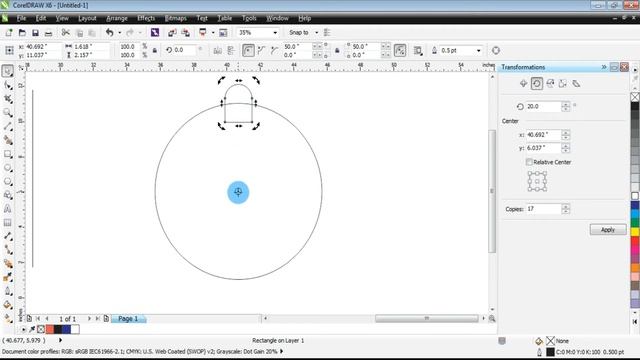Increase the Copies value with the spinner
The width and height of the screenshot is (640, 360).
[x=566, y=207]
